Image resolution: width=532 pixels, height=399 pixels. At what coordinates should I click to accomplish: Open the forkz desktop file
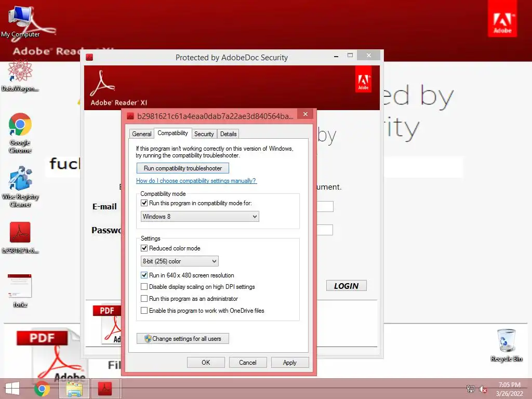click(20, 291)
